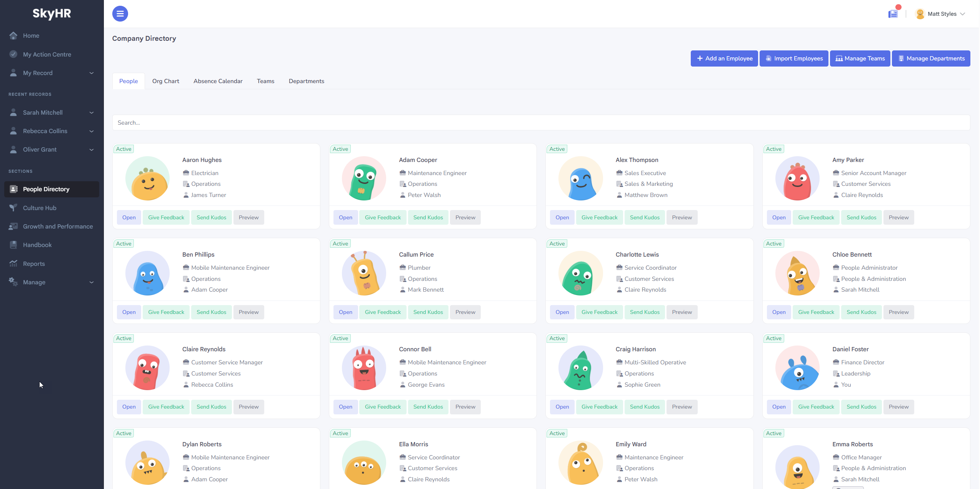Screen dimensions: 980x489
Task: Click Dylan Roberts' name
Action: click(202, 444)
